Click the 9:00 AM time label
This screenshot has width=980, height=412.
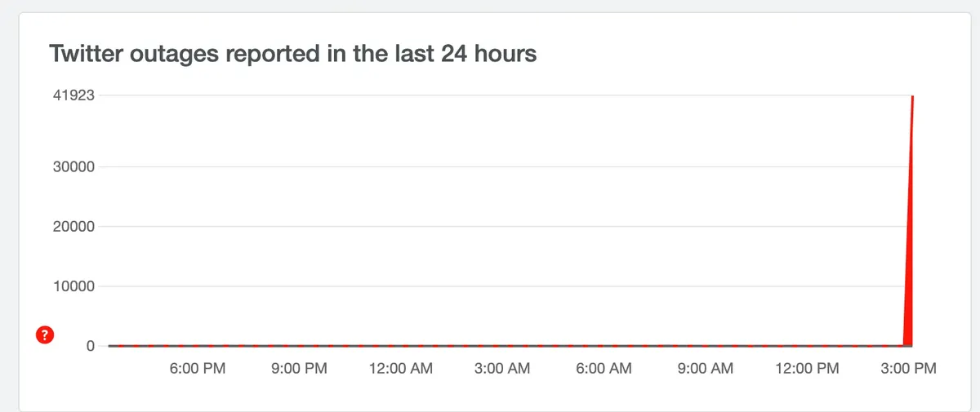pos(705,369)
